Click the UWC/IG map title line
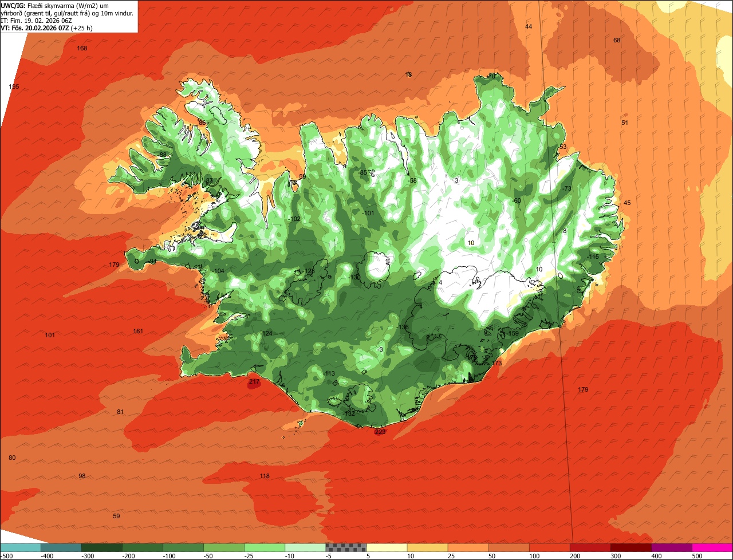Screen dimensions: 733x560 (55, 6)
